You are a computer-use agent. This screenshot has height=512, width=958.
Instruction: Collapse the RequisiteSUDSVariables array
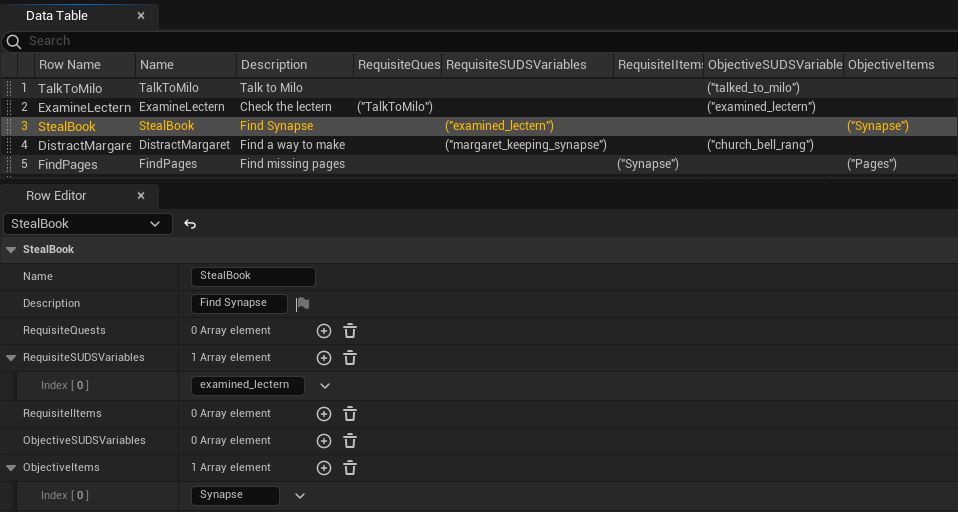click(x=11, y=358)
